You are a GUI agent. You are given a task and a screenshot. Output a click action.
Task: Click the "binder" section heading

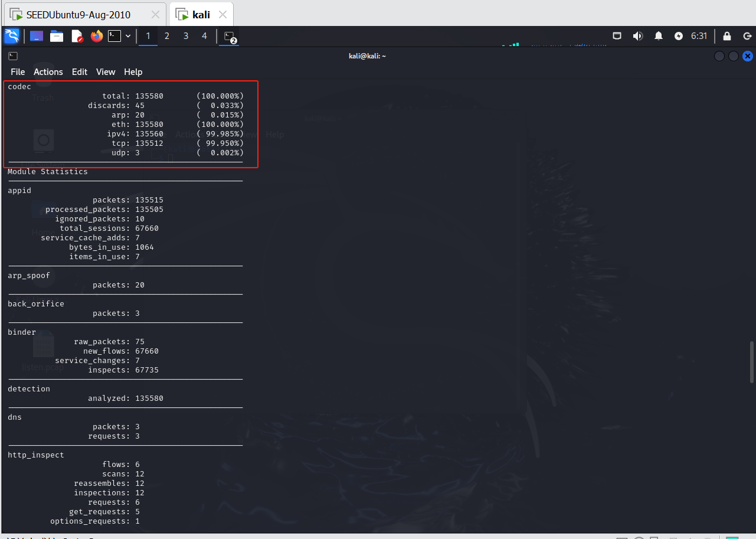pos(22,332)
